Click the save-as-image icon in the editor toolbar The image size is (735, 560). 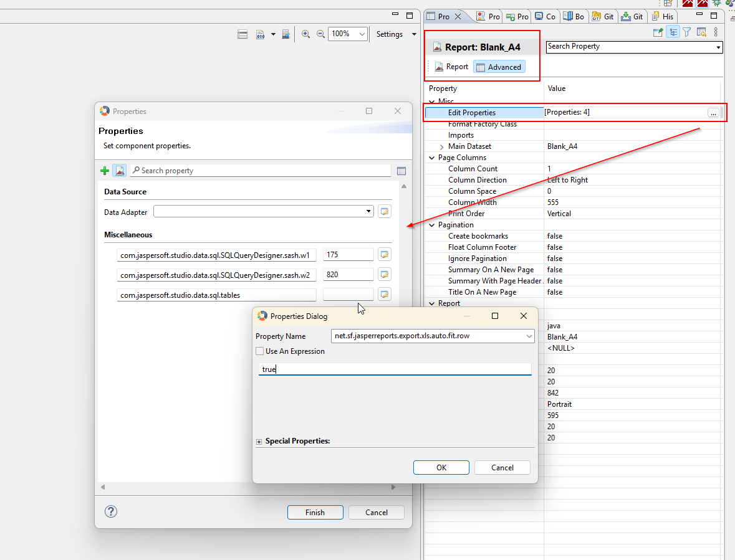pos(286,34)
